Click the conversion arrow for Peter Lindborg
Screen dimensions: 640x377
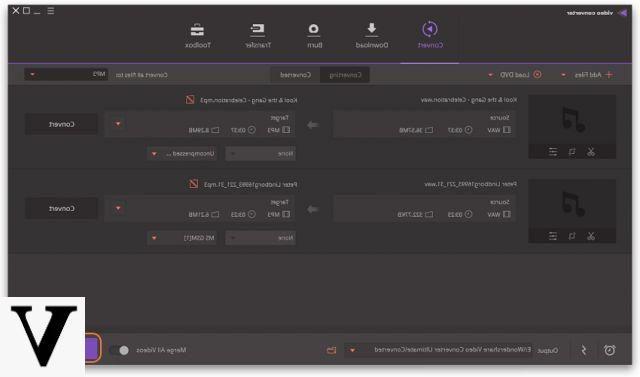[x=313, y=209]
